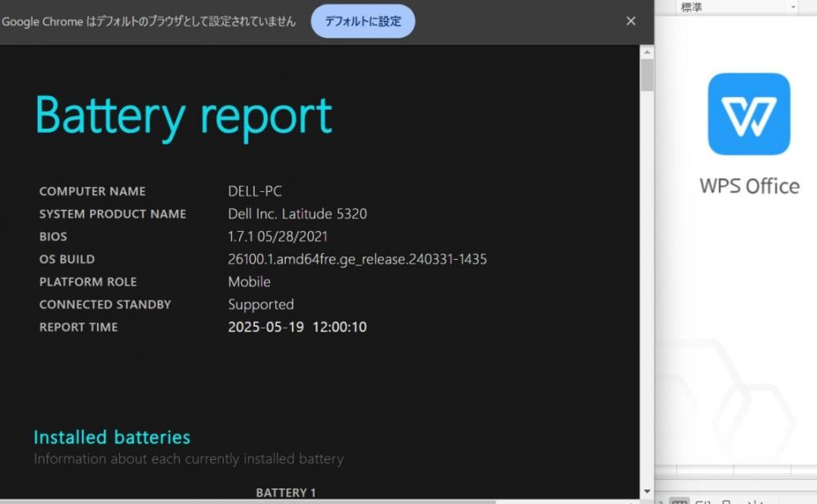This screenshot has height=504, width=817.
Task: Select the "DELL-PC" computer name value
Action: point(255,191)
